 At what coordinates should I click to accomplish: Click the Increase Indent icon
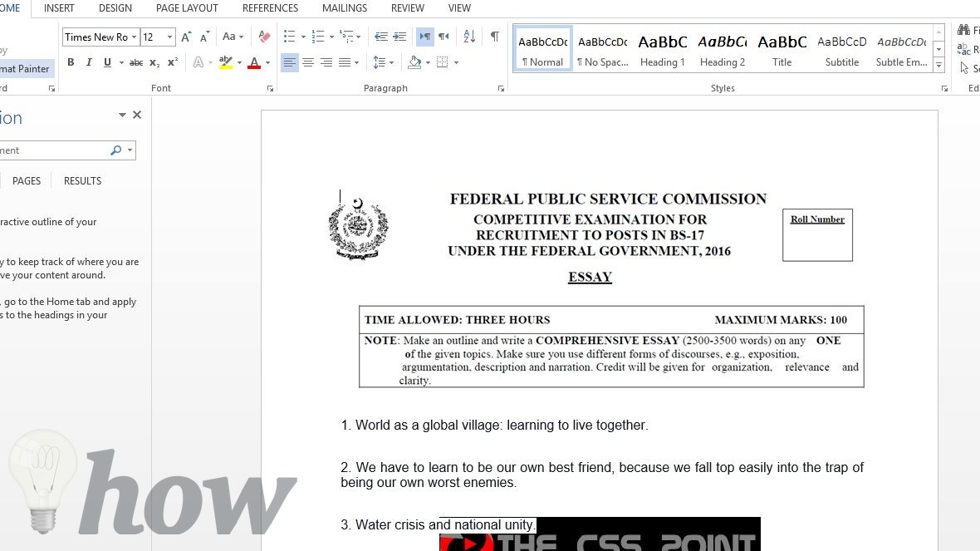point(400,37)
